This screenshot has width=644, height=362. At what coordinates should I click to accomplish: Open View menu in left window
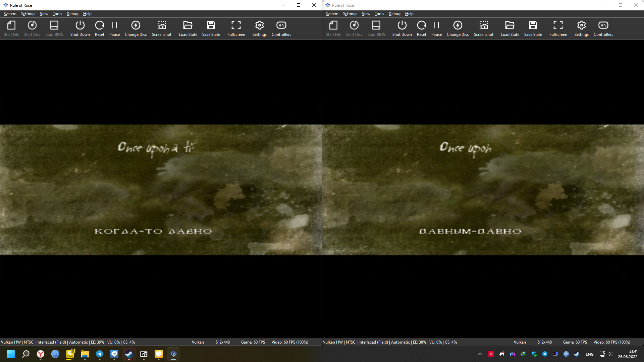coord(44,14)
